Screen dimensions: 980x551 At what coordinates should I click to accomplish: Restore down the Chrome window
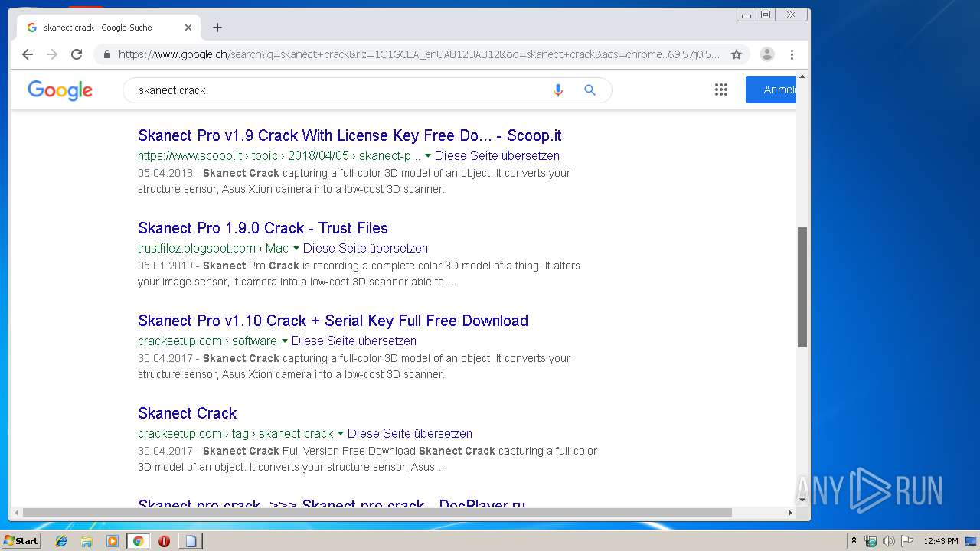(765, 15)
